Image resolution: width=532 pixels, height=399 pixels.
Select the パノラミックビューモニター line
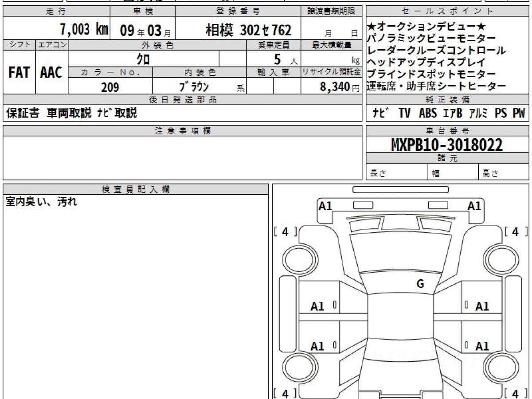tap(432, 39)
